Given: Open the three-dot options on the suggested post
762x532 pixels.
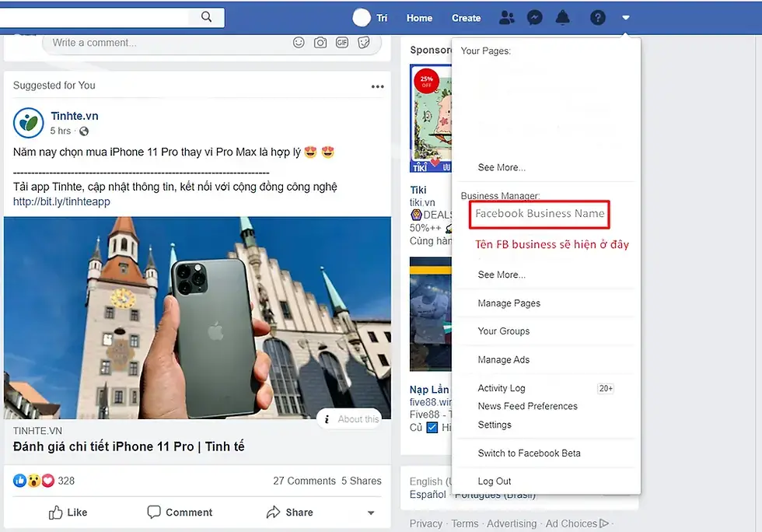Looking at the screenshot, I should point(378,86).
